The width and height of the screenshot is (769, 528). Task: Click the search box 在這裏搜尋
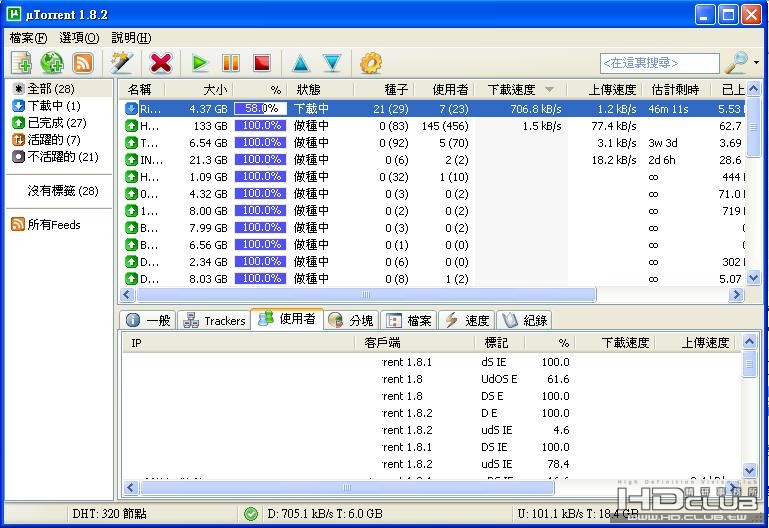point(659,63)
